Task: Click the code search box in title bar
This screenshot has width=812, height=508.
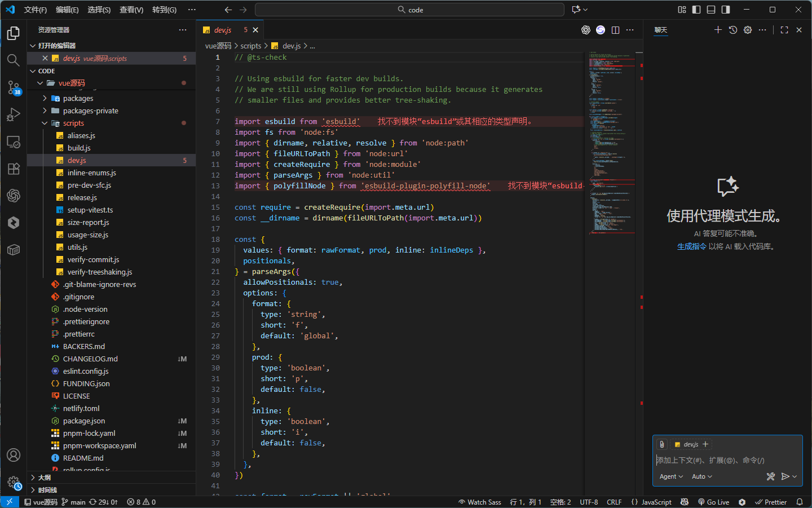Action: 409,10
